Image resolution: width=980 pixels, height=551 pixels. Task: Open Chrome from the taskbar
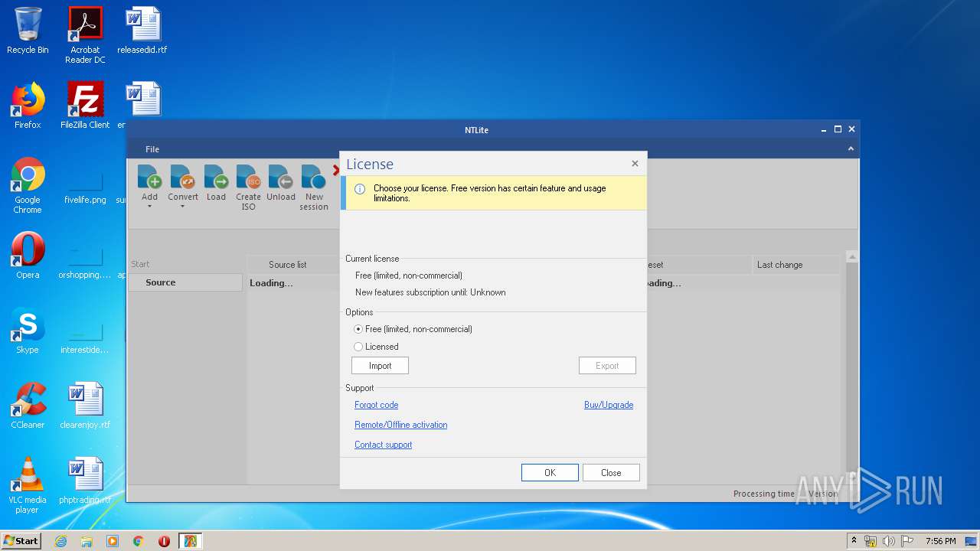coord(139,541)
